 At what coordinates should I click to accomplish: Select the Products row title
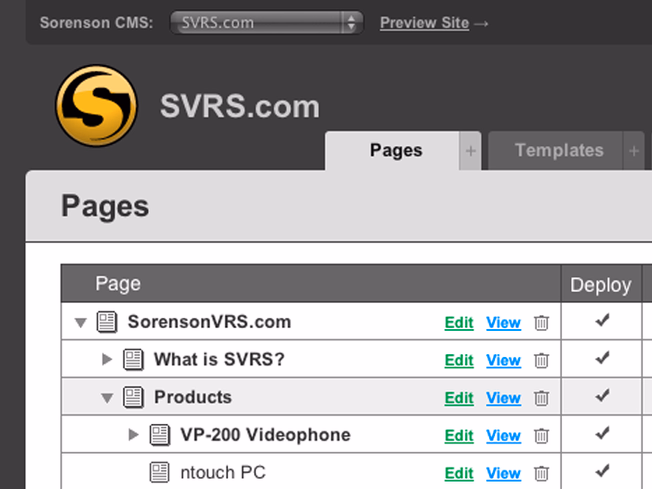(x=193, y=397)
